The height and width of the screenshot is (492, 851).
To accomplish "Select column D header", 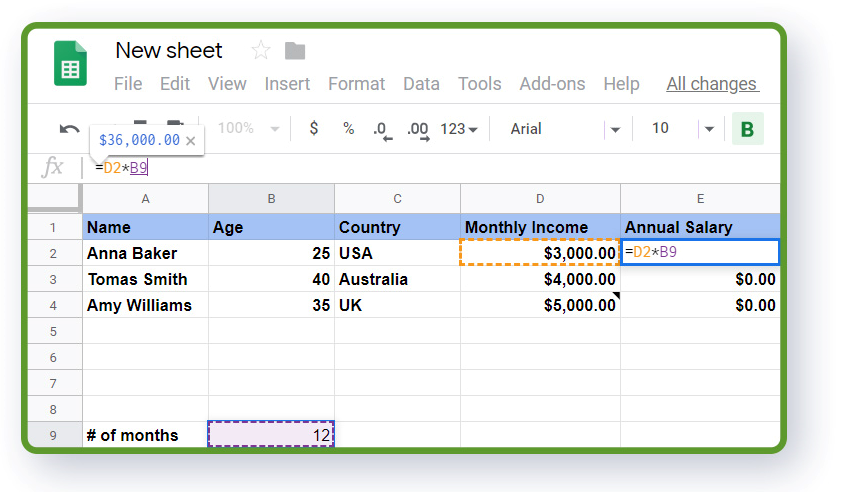I will [540, 199].
